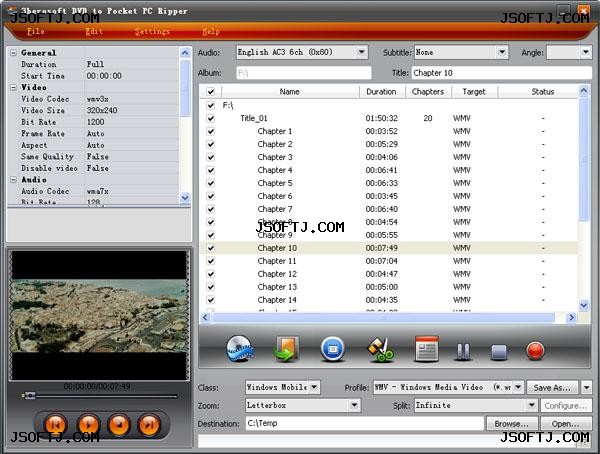
Task: Click the Start Time value 00:00:00
Action: (x=104, y=76)
